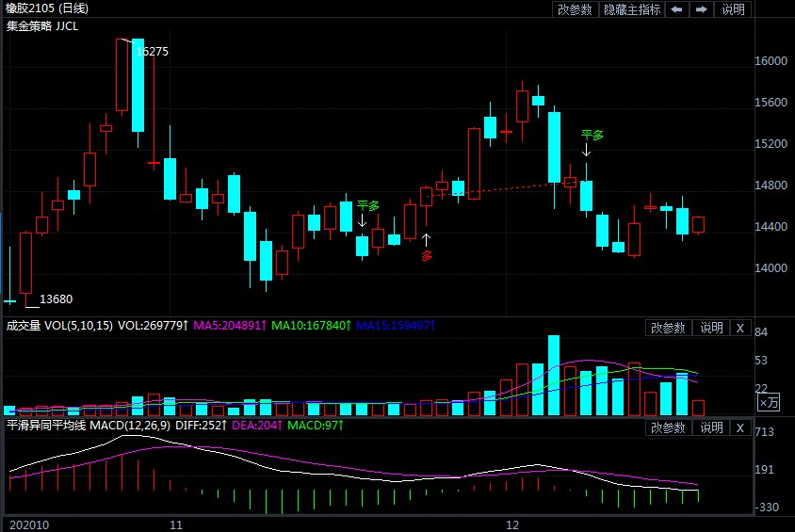Click the 13680 low price label
This screenshot has height=532, width=795.
(56, 298)
